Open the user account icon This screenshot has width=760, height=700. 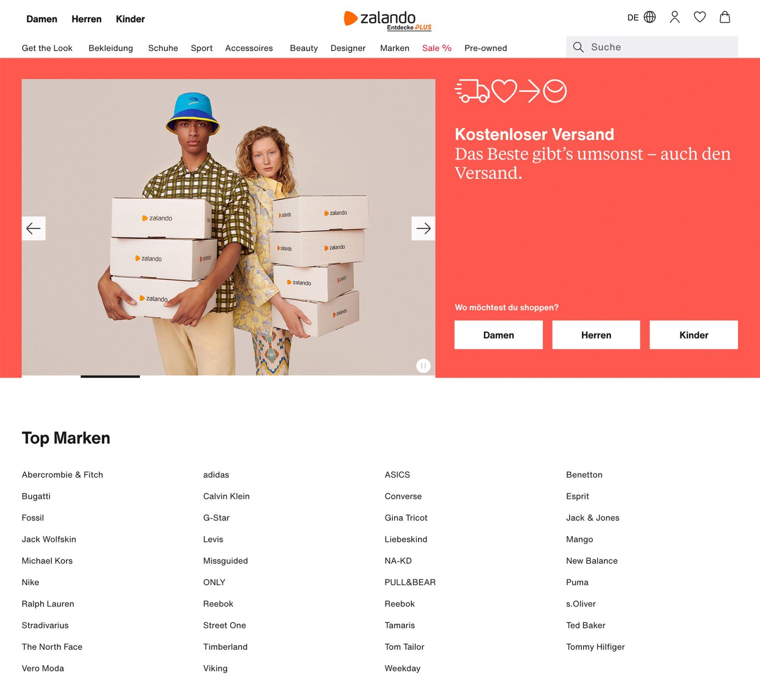click(674, 17)
